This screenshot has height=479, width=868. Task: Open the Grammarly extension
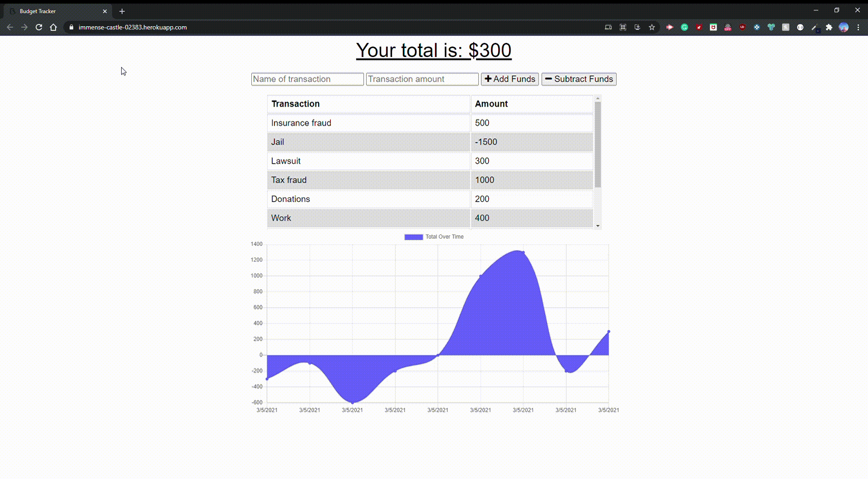pos(684,27)
